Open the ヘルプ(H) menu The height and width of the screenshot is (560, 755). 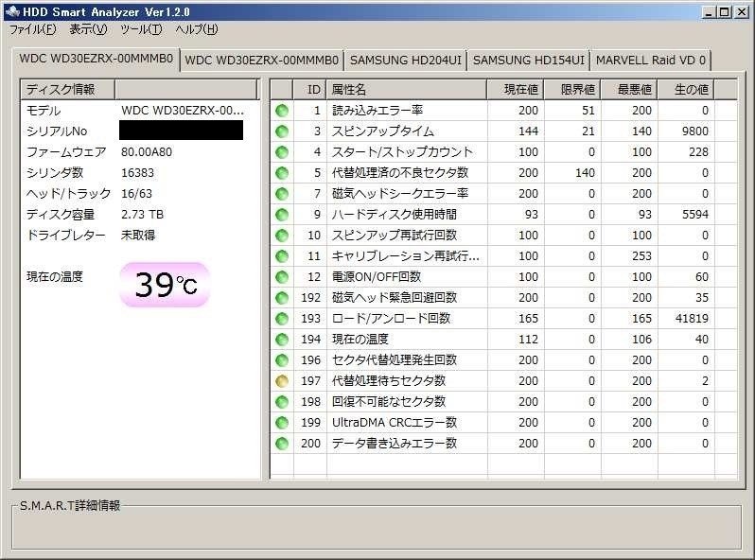pyautogui.click(x=197, y=30)
